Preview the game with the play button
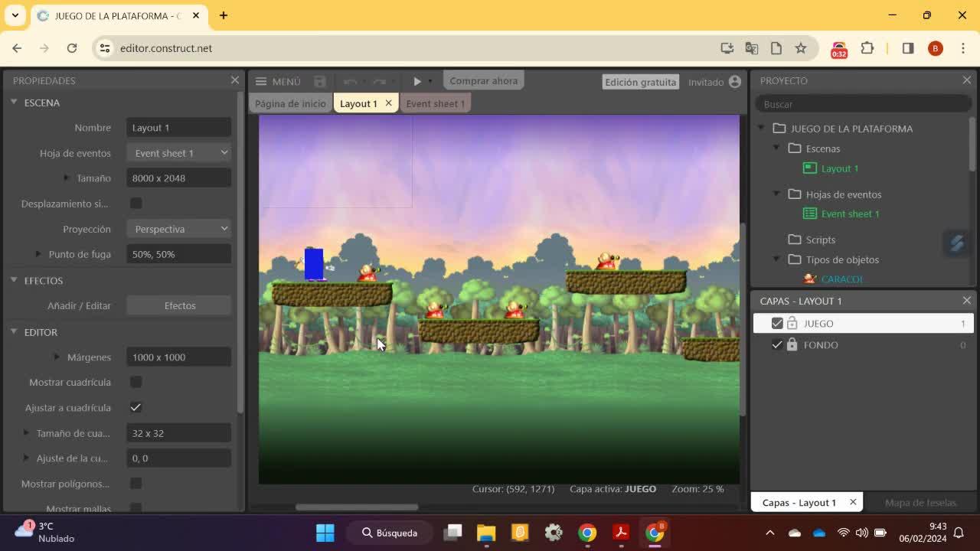980x551 pixels. point(417,81)
